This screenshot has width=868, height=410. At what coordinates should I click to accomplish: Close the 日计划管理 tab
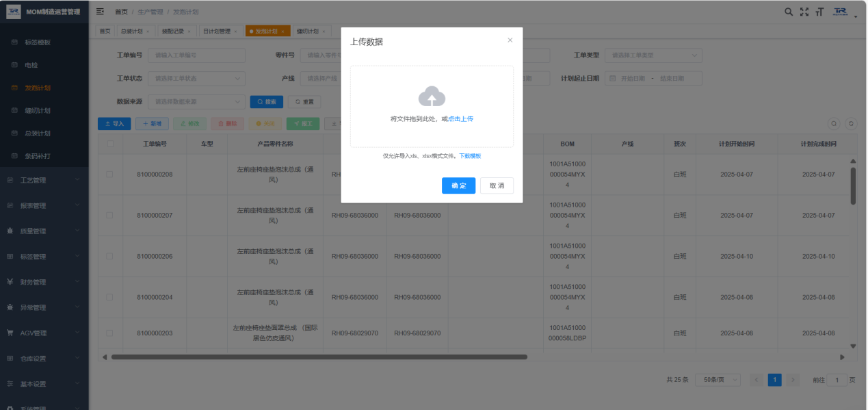[235, 31]
